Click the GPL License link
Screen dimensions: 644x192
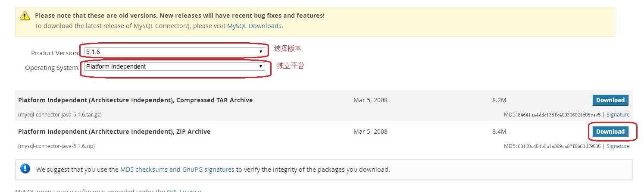click(x=184, y=190)
